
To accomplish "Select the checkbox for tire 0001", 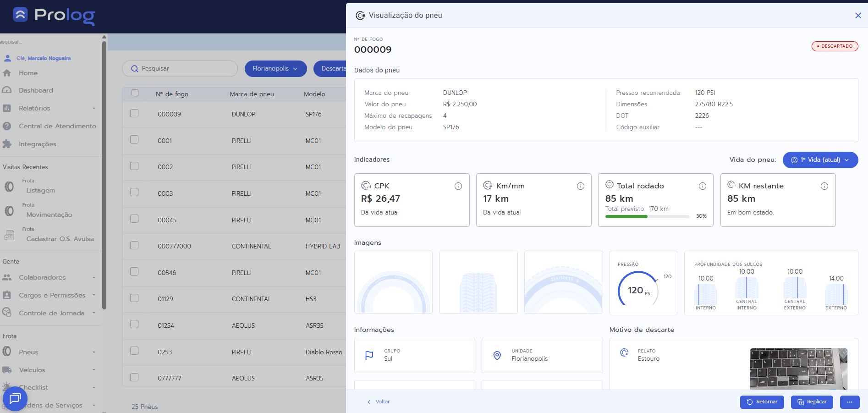I will pos(134,140).
